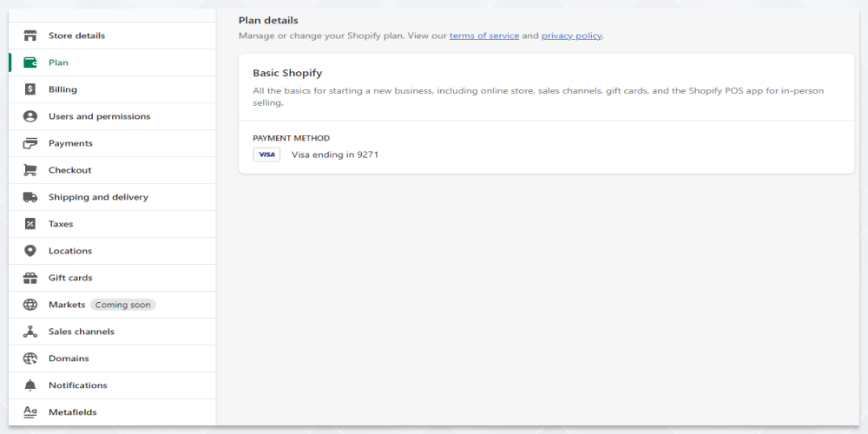Click the Visa card logo
This screenshot has height=434, width=868.
(x=266, y=155)
